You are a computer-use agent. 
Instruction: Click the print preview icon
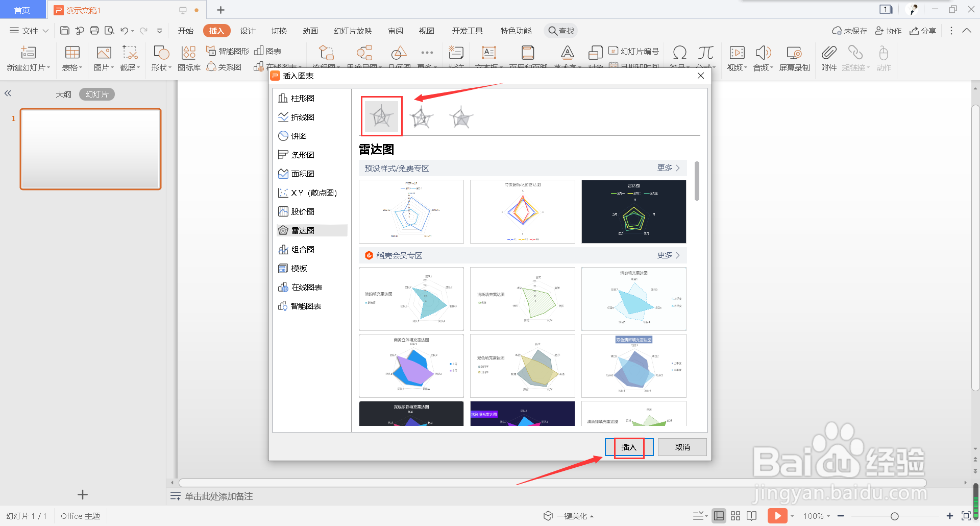click(109, 31)
